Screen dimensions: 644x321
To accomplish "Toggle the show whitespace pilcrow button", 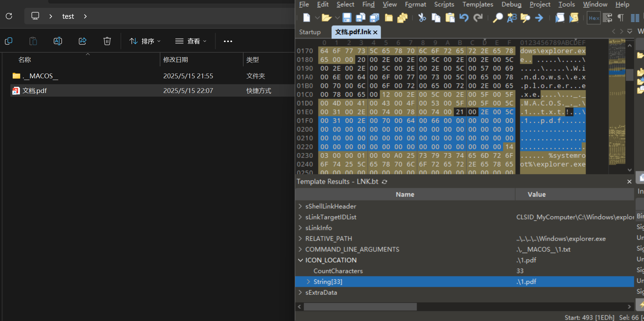I will [x=621, y=18].
